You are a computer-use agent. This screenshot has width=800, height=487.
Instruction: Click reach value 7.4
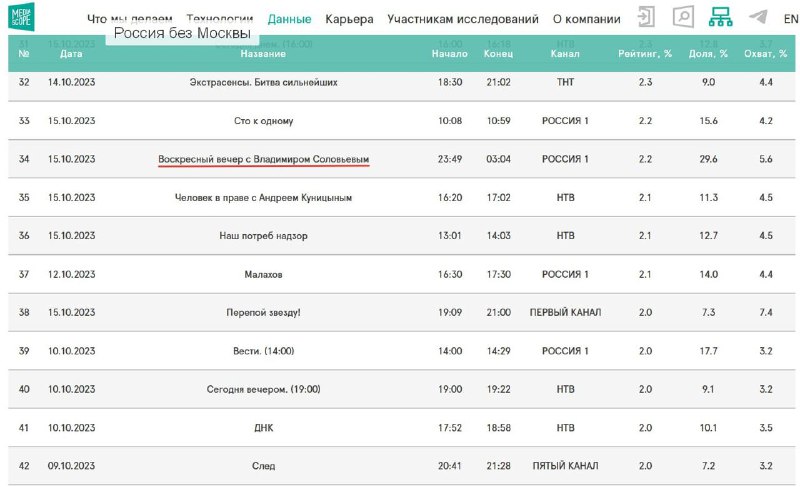tap(765, 313)
